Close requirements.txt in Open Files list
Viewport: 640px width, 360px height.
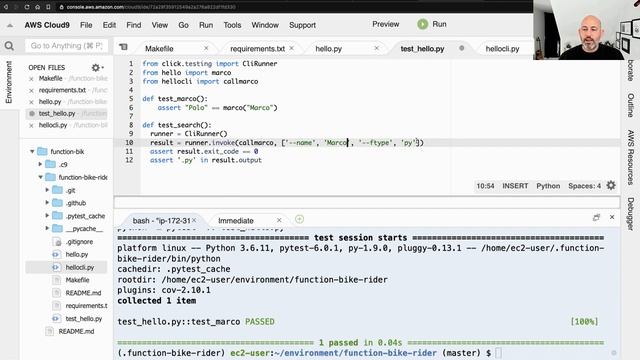pyautogui.click(x=31, y=91)
